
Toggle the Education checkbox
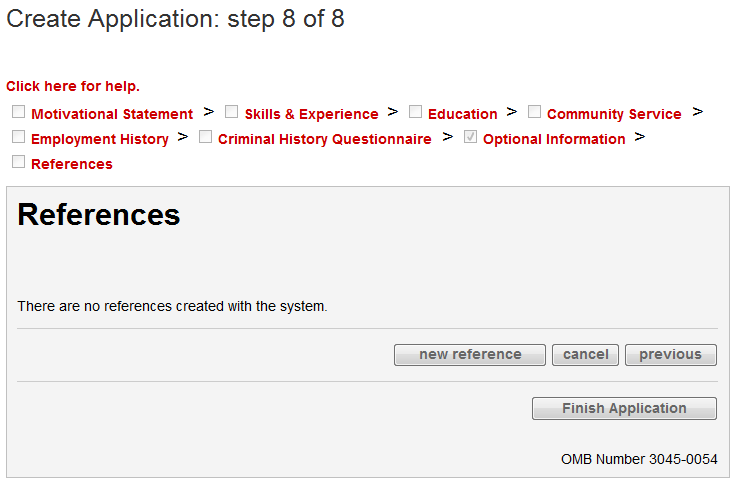[x=416, y=112]
